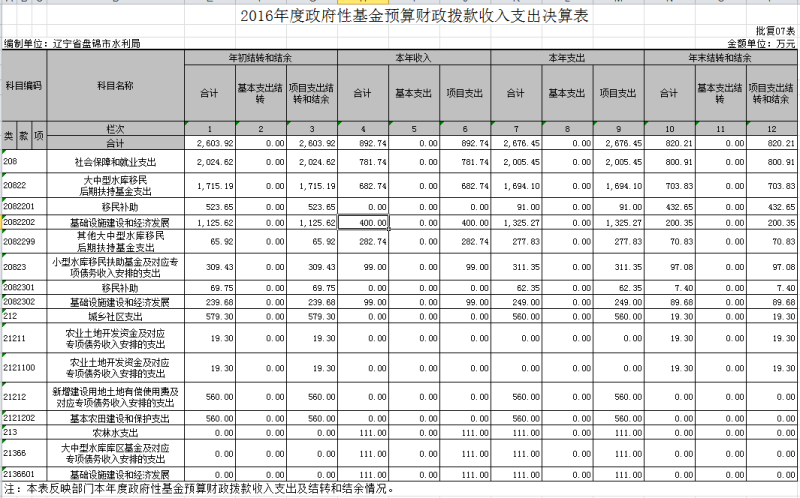Select the currently active cell showing 400.00
Image resolution: width=800 pixels, height=498 pixels.
coord(363,222)
